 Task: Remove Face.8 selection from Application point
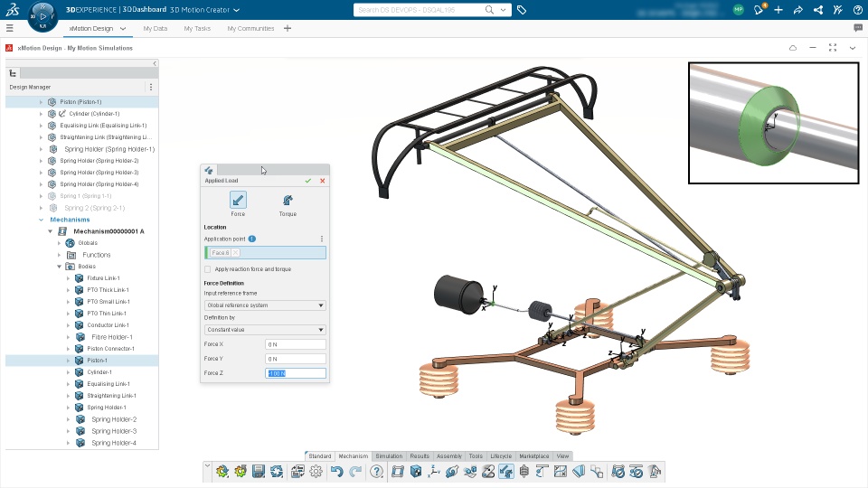coord(235,253)
